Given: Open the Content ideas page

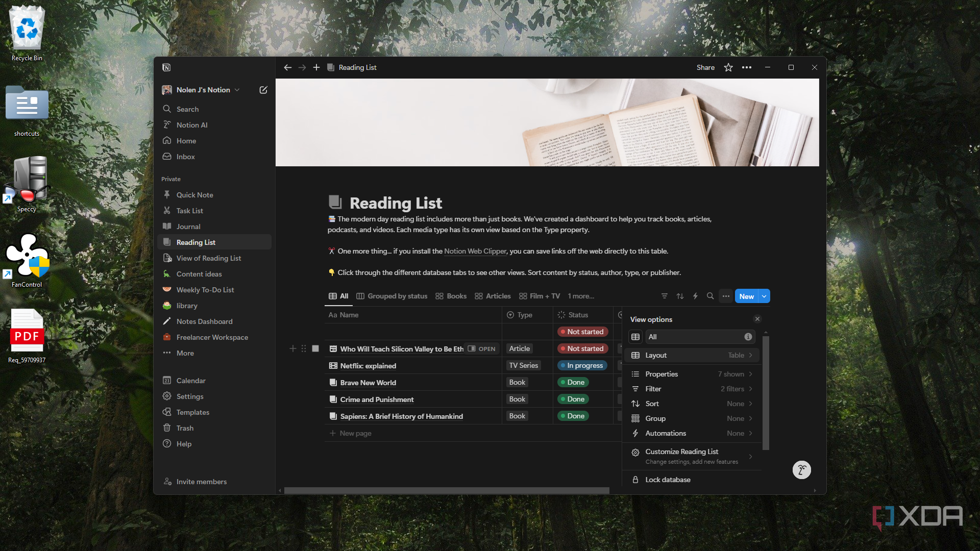Looking at the screenshot, I should tap(214, 274).
